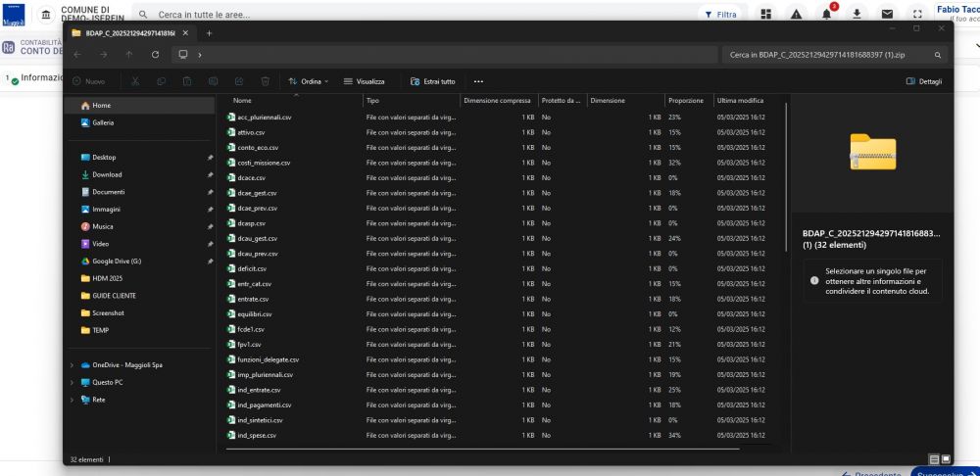980x476 pixels.
Task: Click the chevron in the Explorer address bar
Action: (x=199, y=55)
